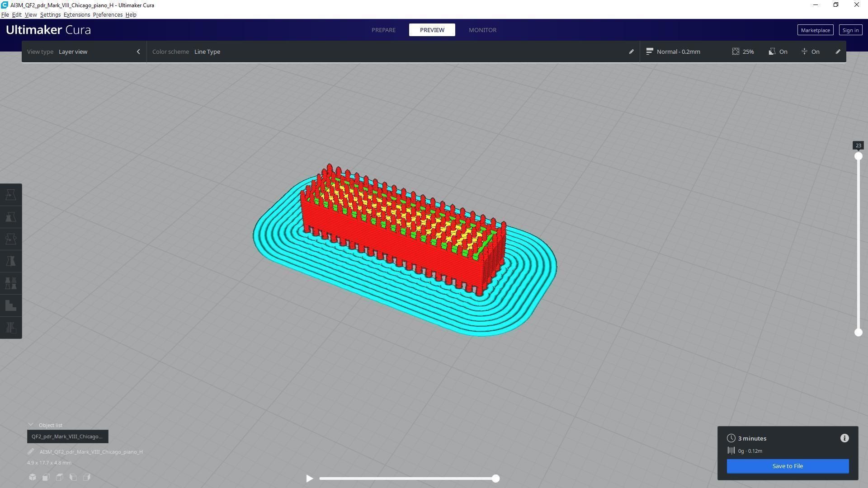Select the Move tool in left toolbar

[x=11, y=195]
